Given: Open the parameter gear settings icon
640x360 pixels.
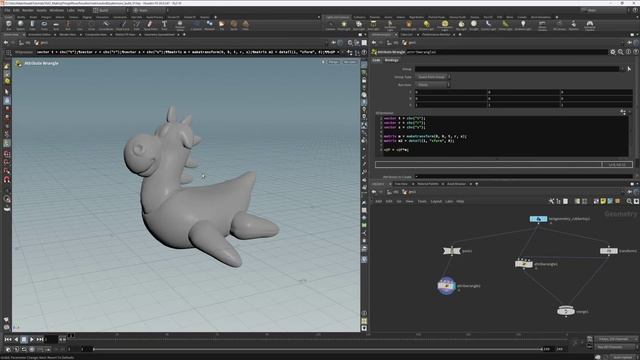Looking at the screenshot, I should (613, 52).
